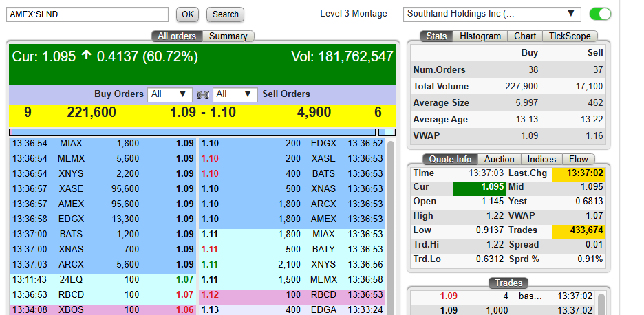
Task: Click the BATS 1,200 buy order row
Action: coord(102,234)
